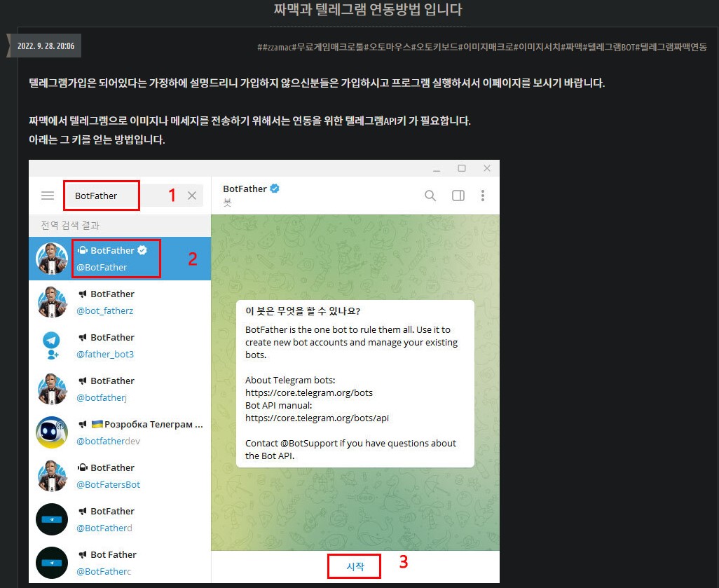Click the 시작 start button
Viewport: 719px width, 588px height.
point(355,566)
